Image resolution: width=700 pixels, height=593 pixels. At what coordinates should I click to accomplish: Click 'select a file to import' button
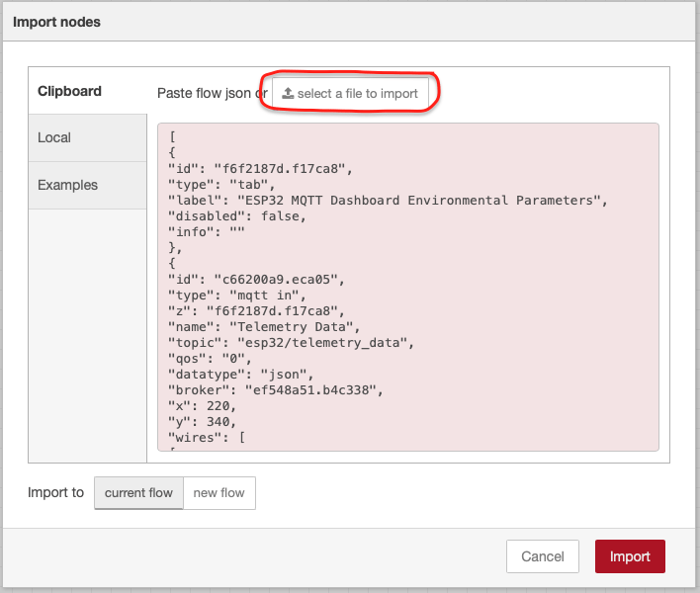click(350, 94)
